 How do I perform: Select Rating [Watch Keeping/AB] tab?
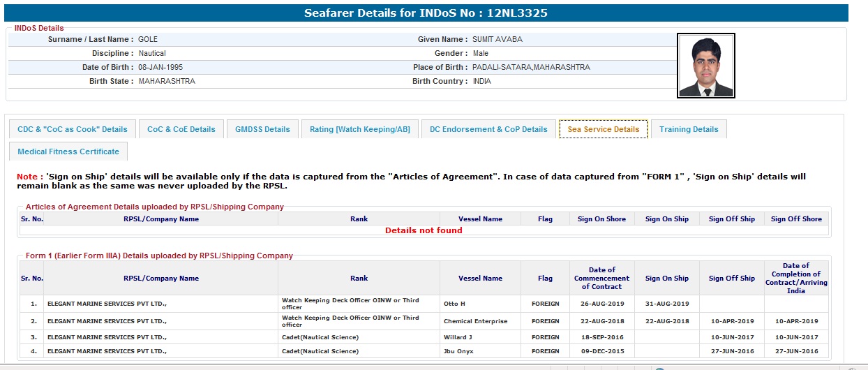pos(359,129)
